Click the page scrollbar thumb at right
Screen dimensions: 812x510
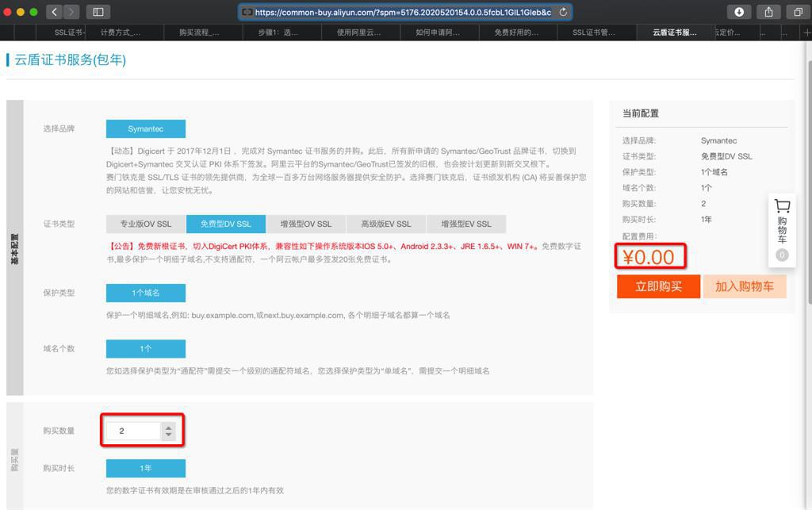(x=809, y=181)
